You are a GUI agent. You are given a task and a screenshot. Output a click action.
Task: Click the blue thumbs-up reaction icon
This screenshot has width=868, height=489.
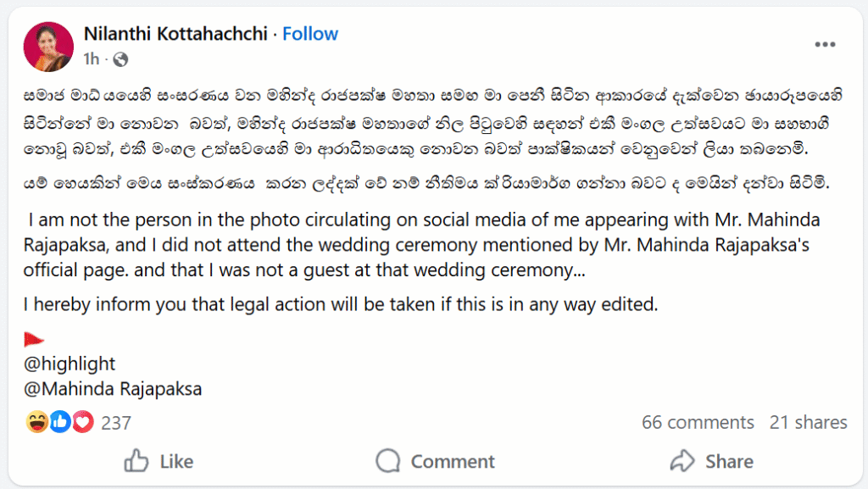pos(59,422)
